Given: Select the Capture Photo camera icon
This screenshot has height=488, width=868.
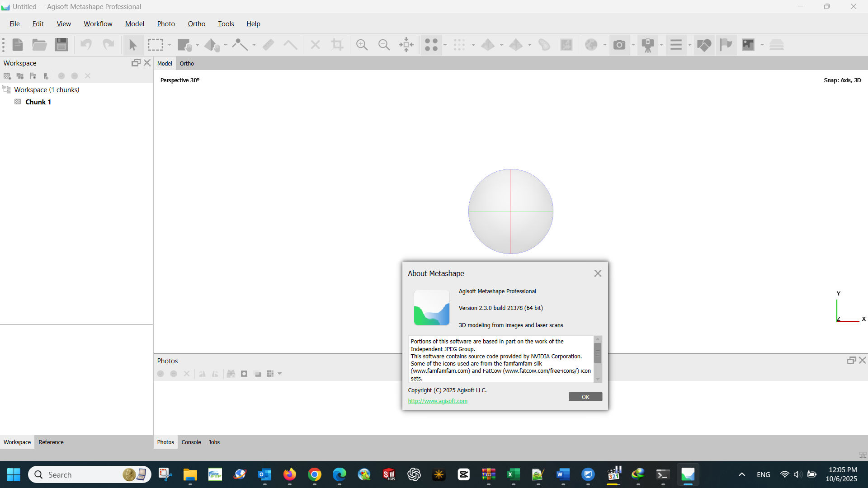Looking at the screenshot, I should click(620, 45).
